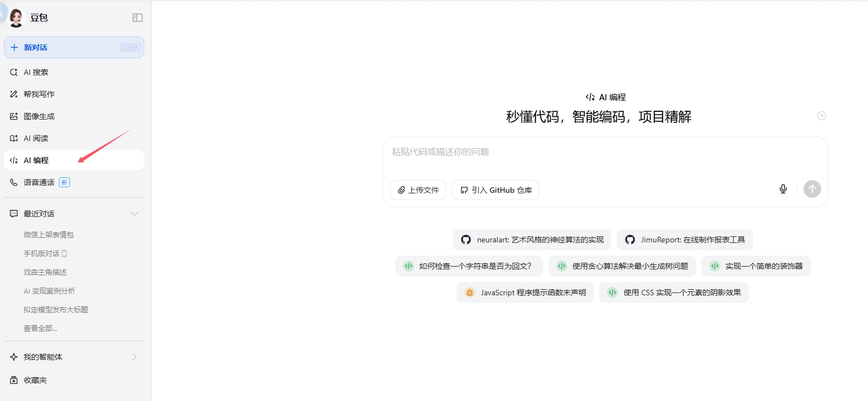Click 引入 GitHub 仓库 button
The width and height of the screenshot is (868, 401).
click(495, 190)
